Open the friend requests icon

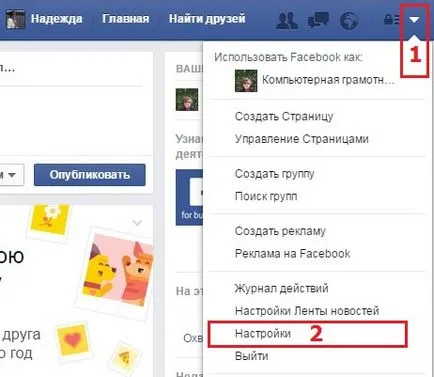(287, 21)
